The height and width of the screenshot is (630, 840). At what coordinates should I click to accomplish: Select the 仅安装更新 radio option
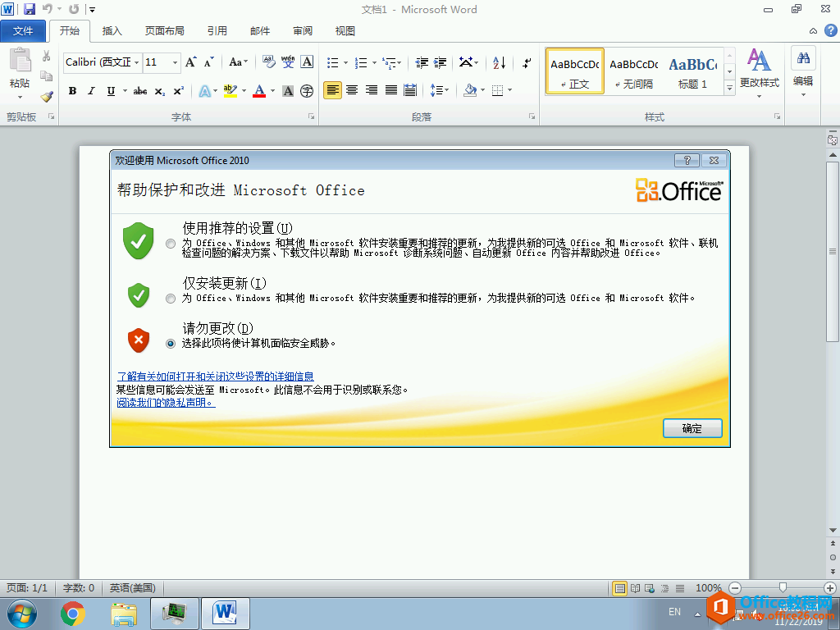click(x=171, y=299)
